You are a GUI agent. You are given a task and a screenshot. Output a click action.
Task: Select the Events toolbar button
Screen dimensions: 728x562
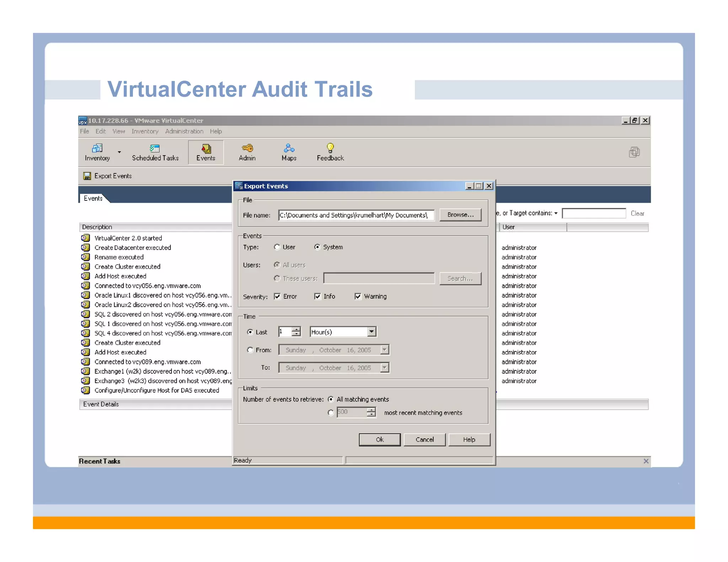click(206, 152)
